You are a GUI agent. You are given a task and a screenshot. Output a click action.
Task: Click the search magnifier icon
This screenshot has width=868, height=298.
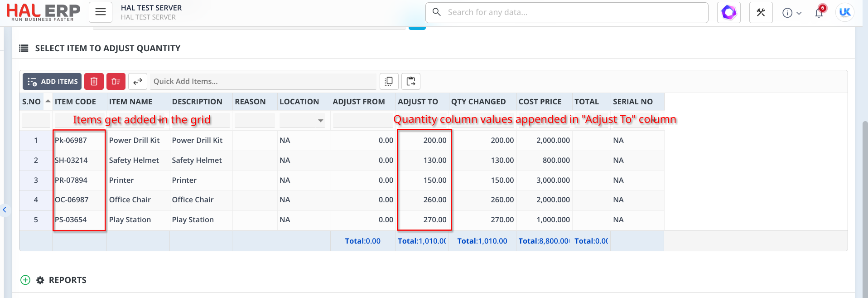pos(437,12)
